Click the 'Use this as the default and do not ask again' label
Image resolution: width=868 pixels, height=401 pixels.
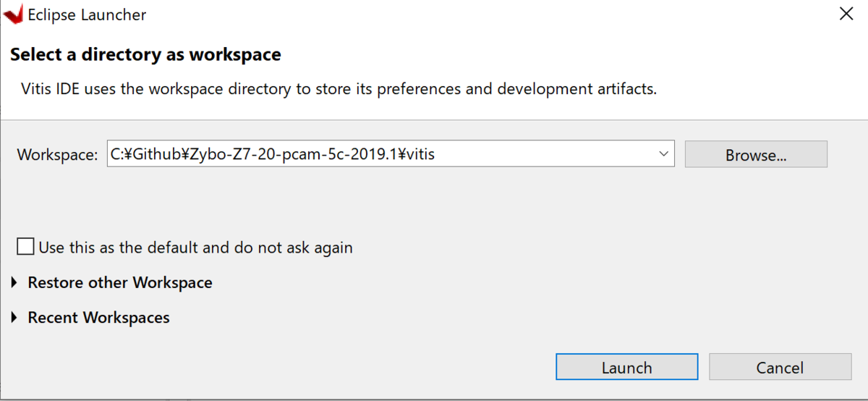coord(195,248)
